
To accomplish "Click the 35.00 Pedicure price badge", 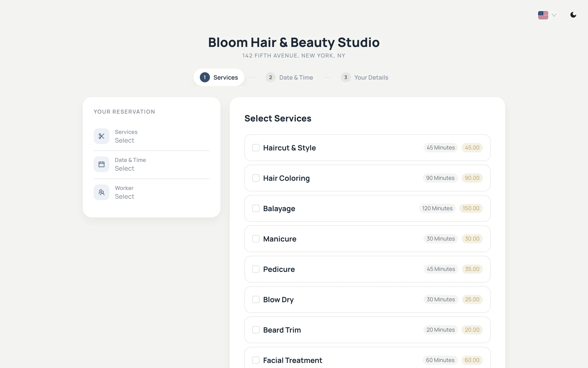I will tap(472, 269).
